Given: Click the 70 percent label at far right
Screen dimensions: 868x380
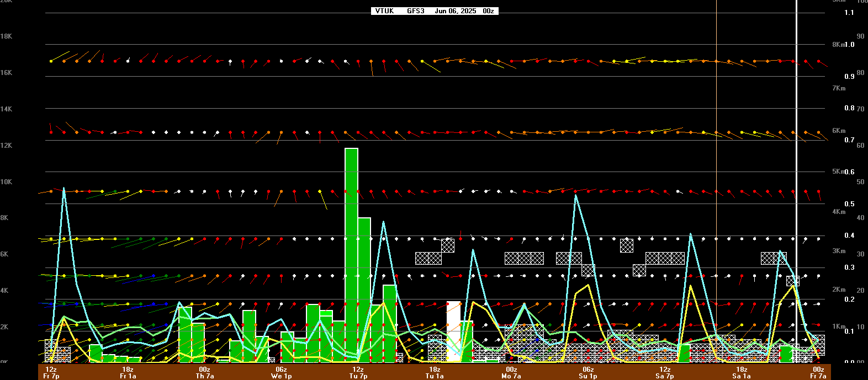Looking at the screenshot, I should click(860, 109).
